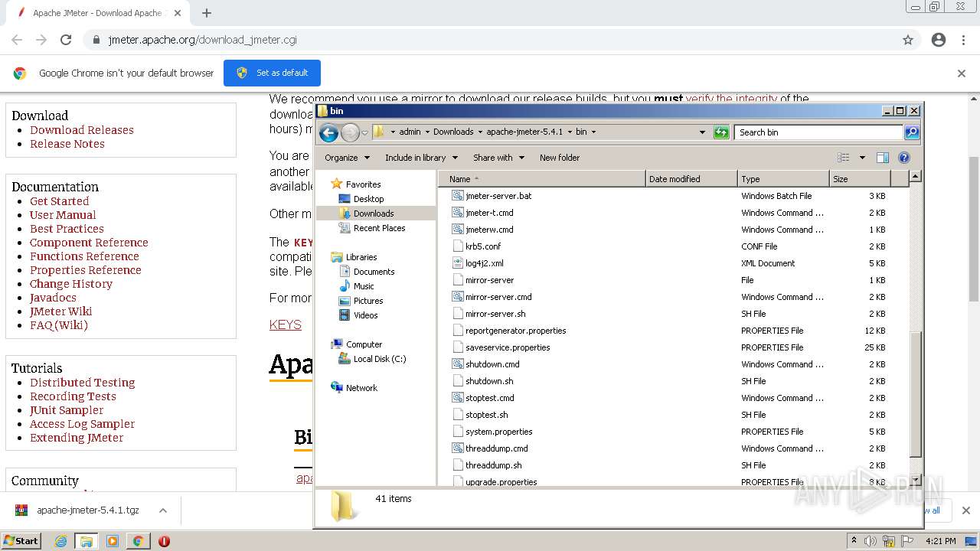Select saveservice.properties file
980x551 pixels.
point(508,347)
